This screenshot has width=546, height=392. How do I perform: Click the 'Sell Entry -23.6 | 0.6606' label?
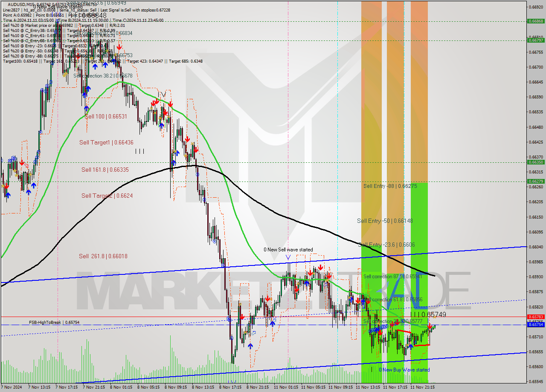[386, 245]
